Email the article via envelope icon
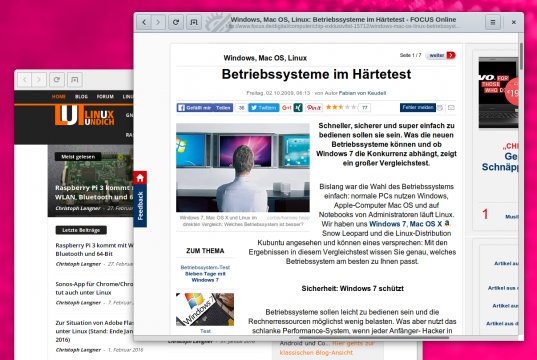This screenshot has height=360, width=537. click(451, 108)
